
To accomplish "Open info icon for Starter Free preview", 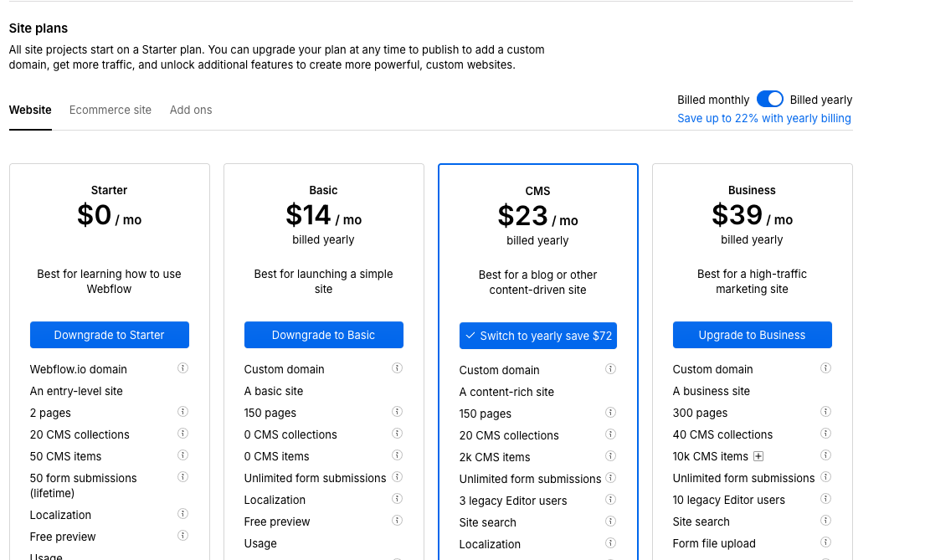I will (182, 536).
